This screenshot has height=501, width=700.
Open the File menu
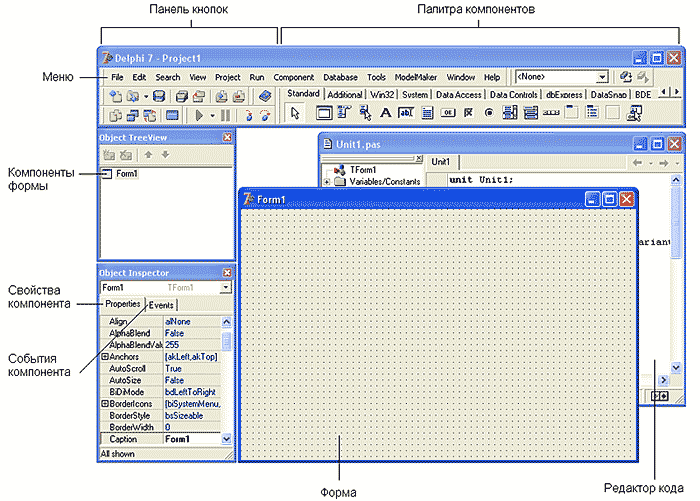pos(117,77)
